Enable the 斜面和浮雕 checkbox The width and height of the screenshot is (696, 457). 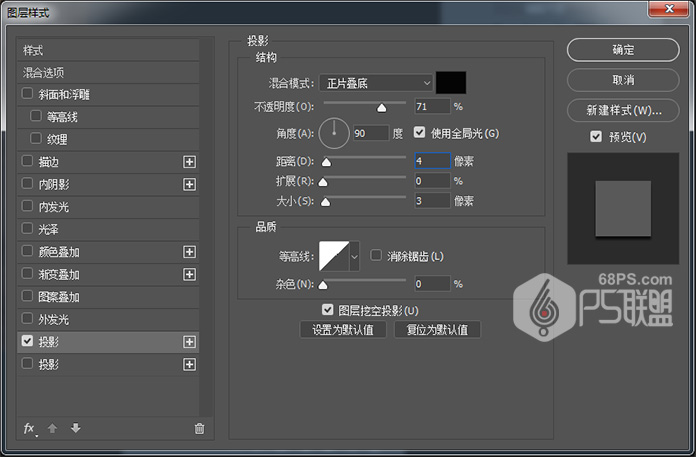[x=27, y=93]
